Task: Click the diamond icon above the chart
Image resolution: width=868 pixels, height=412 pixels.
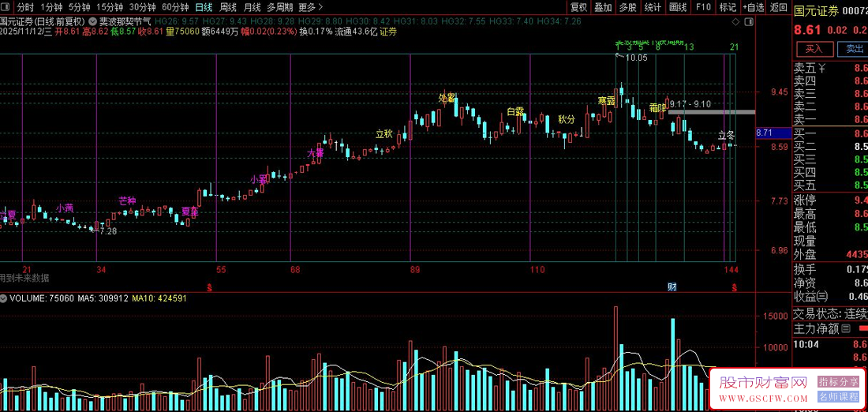Action: (x=735, y=22)
